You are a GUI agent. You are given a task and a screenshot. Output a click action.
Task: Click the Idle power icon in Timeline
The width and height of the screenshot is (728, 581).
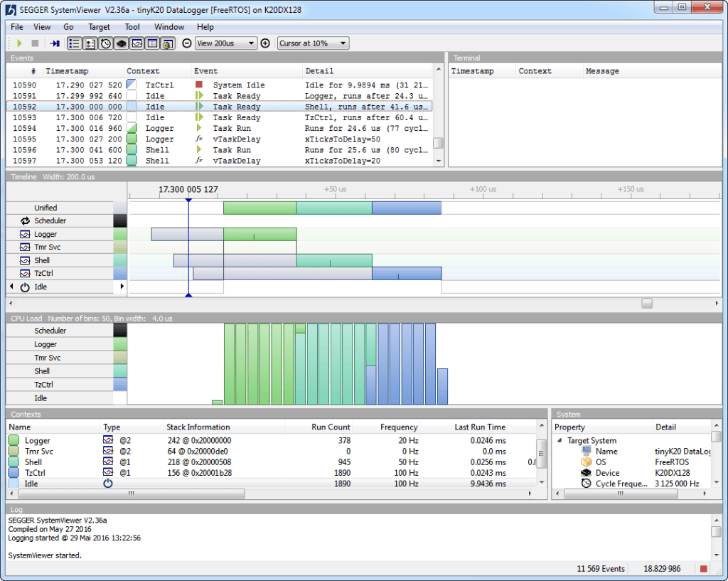[x=25, y=287]
